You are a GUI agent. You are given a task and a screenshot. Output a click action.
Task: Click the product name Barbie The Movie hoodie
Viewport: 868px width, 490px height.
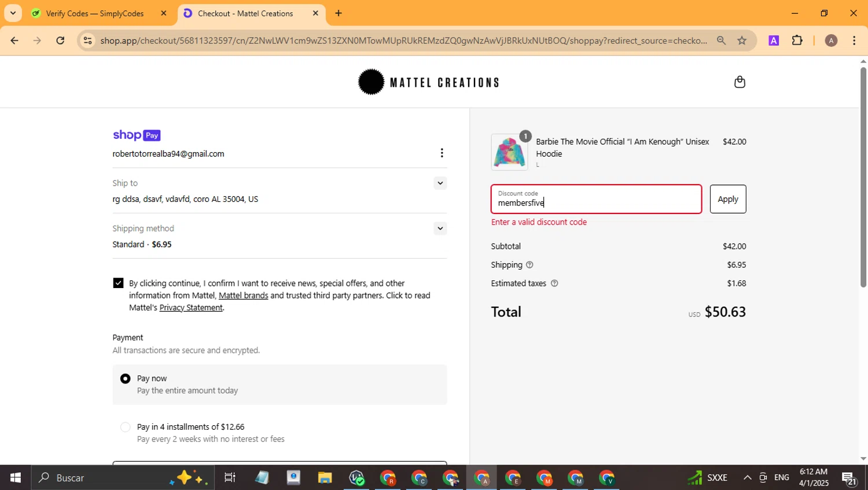623,148
